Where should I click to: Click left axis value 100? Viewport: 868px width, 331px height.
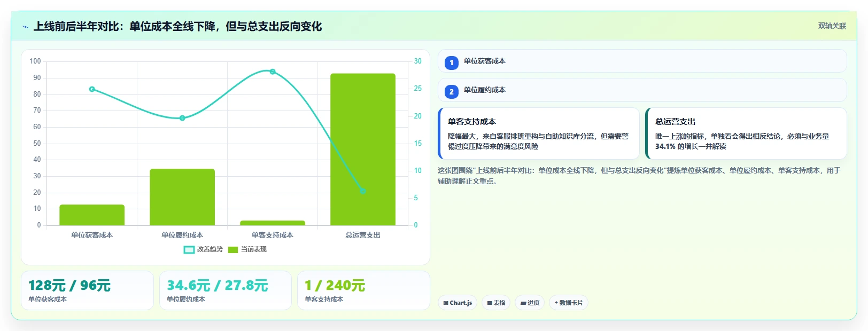coord(35,61)
